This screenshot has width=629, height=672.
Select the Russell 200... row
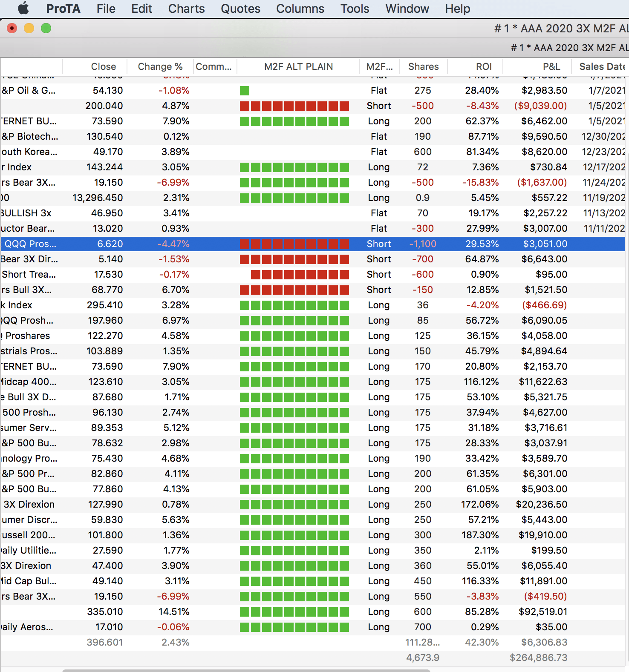tap(313, 535)
